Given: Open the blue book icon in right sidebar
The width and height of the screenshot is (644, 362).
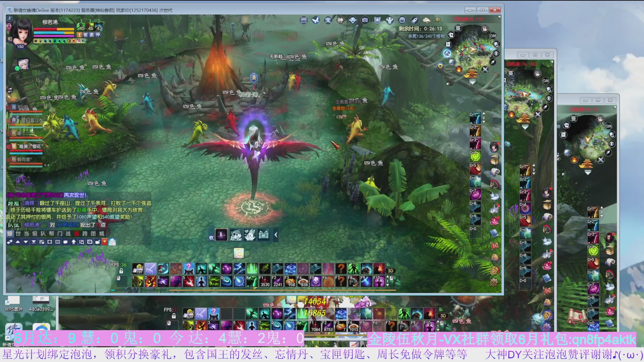Looking at the screenshot, I should (x=494, y=233).
